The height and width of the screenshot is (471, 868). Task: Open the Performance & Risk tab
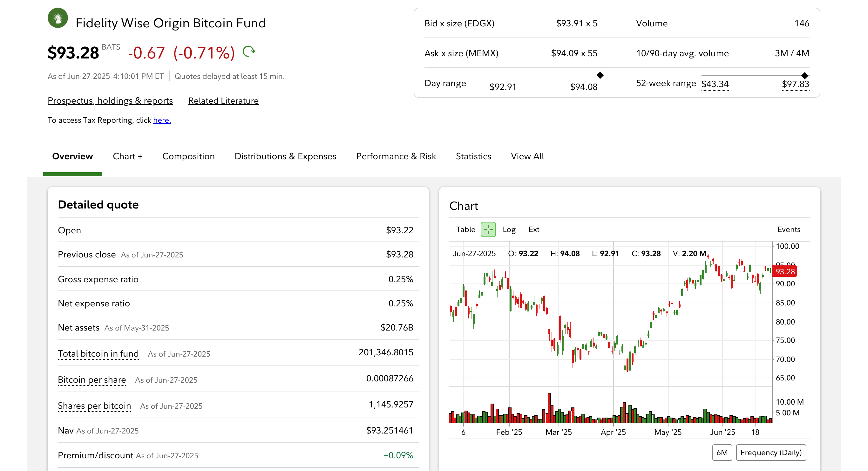pyautogui.click(x=396, y=156)
